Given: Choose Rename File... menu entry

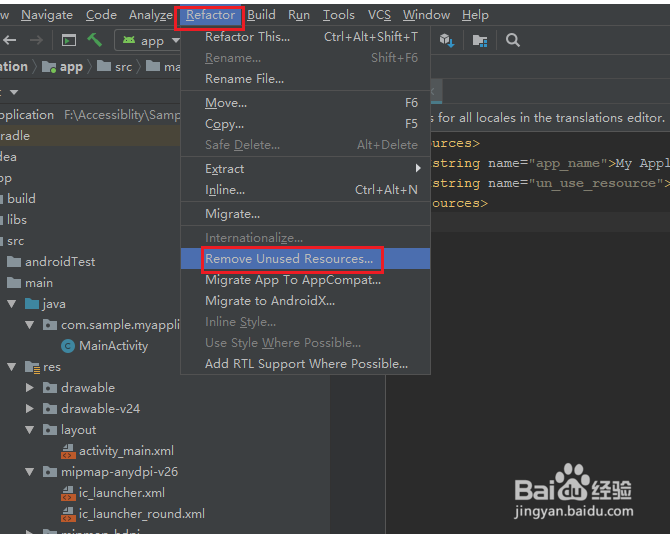Looking at the screenshot, I should 305,79.
